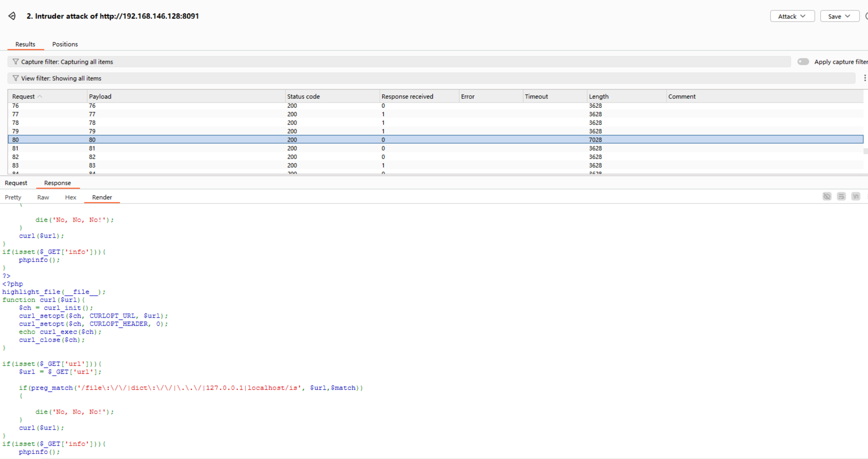Viewport: 868px width, 459px height.
Task: Toggle the hide/show eye icon in response
Action: coord(827,197)
